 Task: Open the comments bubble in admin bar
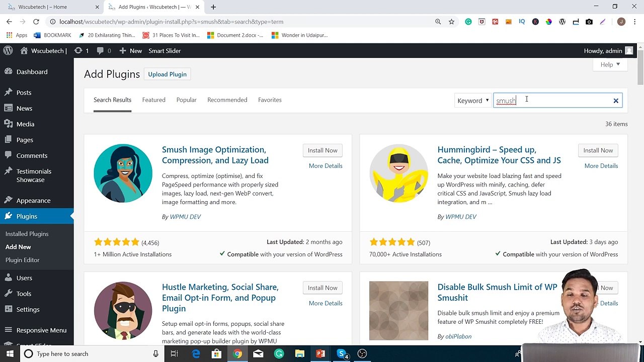[x=104, y=51]
